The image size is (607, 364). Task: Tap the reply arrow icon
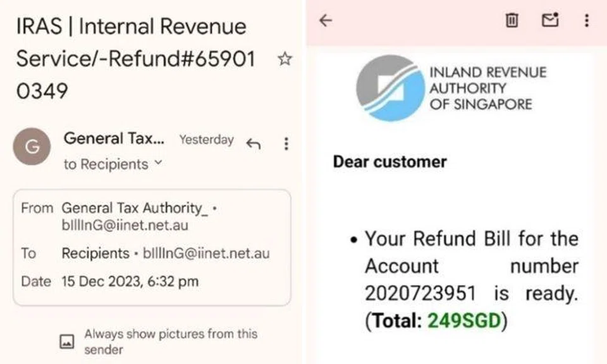tap(252, 144)
